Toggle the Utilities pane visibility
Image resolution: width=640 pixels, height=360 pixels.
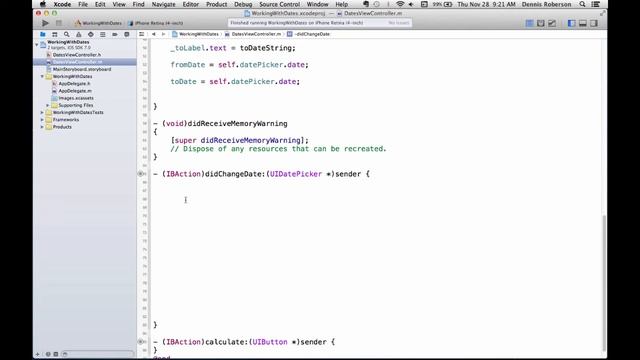click(x=594, y=23)
